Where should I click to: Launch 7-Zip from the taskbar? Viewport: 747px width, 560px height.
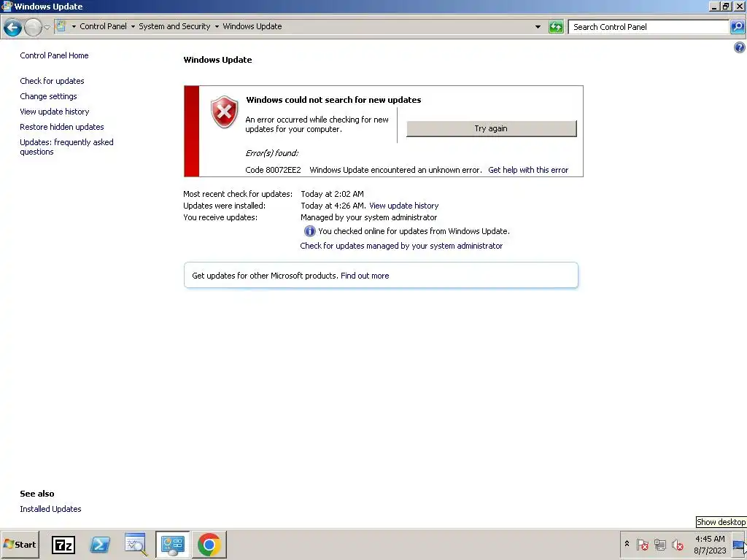63,545
